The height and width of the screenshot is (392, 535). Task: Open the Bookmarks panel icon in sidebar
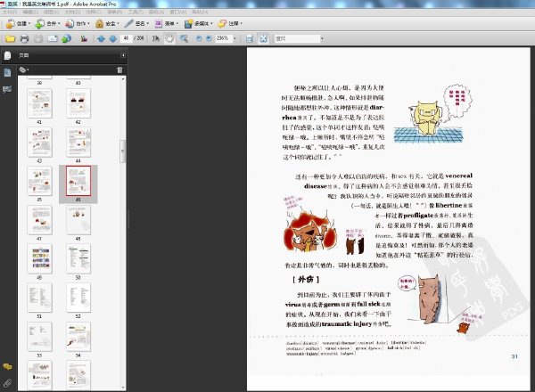coord(7,72)
